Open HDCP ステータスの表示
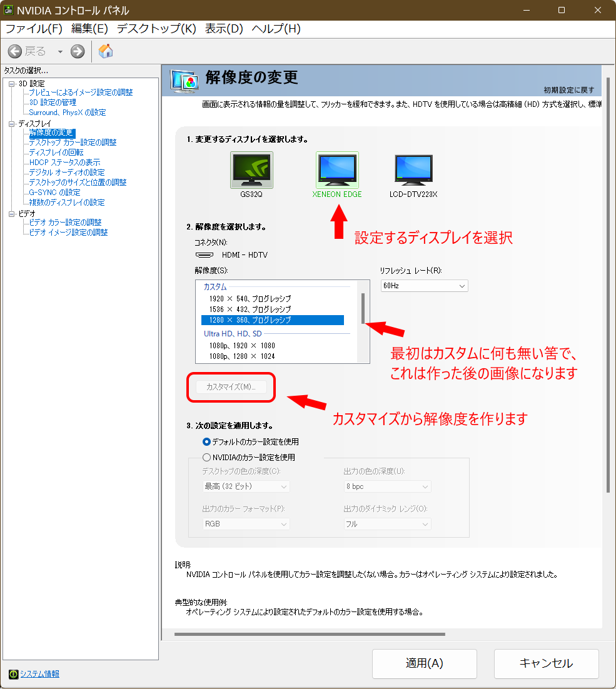The width and height of the screenshot is (616, 689). (x=64, y=163)
